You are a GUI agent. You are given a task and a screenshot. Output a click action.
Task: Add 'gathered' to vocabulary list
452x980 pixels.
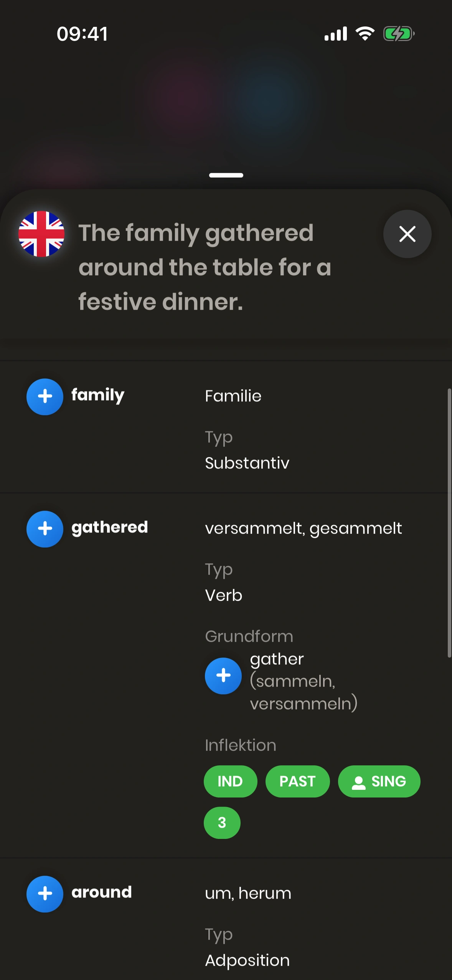(x=45, y=529)
